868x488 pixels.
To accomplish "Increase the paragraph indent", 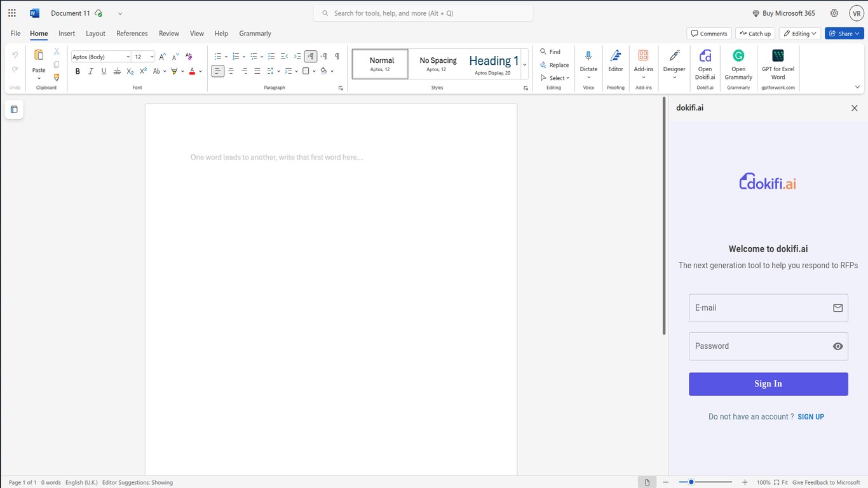I will point(297,57).
